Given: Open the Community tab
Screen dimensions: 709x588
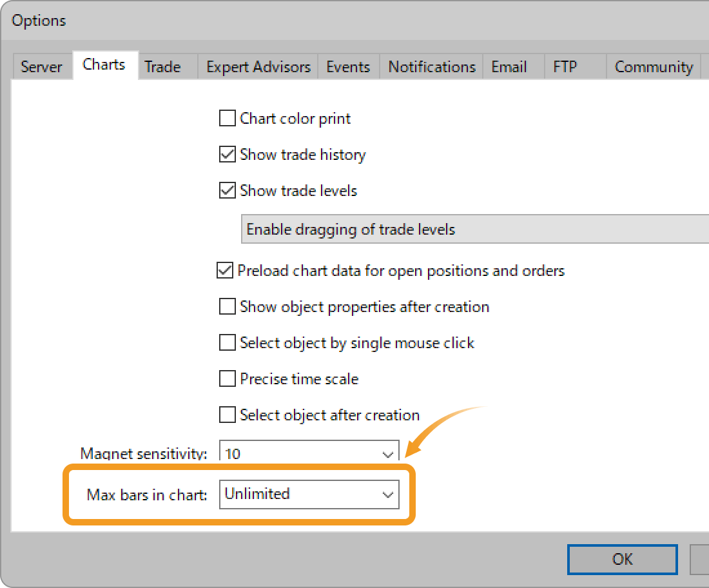Looking at the screenshot, I should click(x=654, y=67).
